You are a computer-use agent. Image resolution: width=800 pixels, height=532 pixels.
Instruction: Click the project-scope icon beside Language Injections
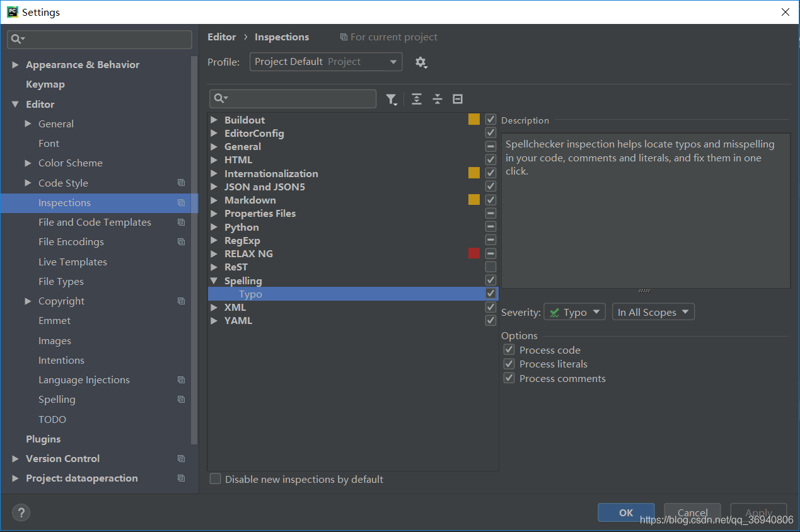click(182, 380)
